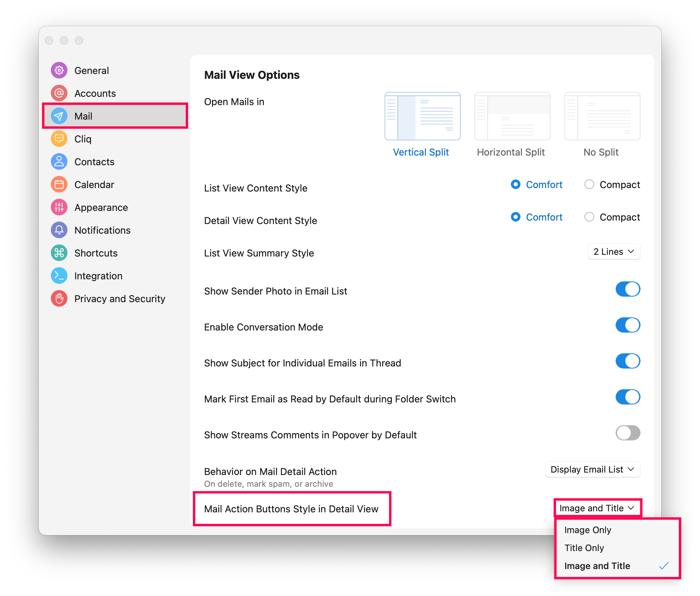Toggle off Enable Conversation Mode
This screenshot has height=596, width=700.
627,325
